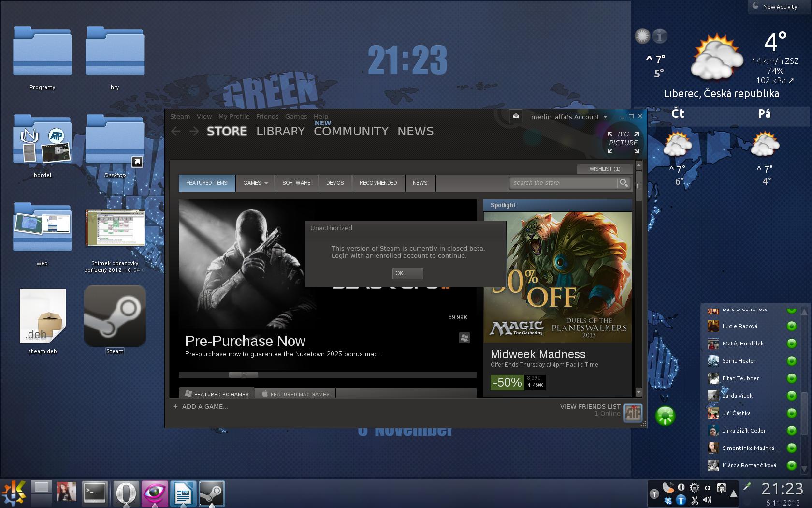Open the terminal from the taskbar
The width and height of the screenshot is (812, 508).
coord(94,493)
